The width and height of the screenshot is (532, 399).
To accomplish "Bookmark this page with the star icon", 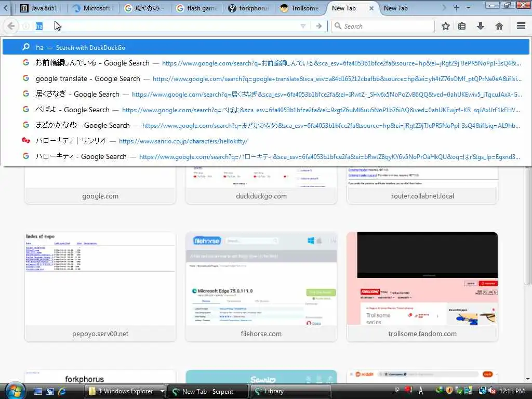I will point(445,26).
